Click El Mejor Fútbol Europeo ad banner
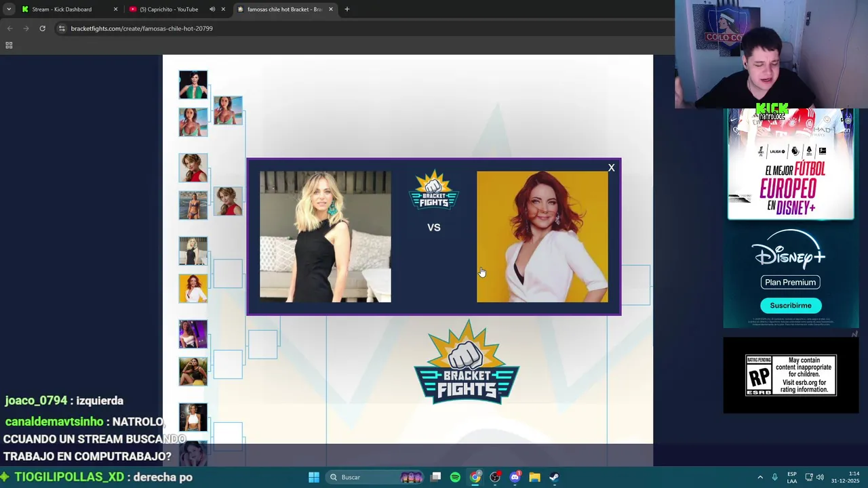 (x=791, y=164)
